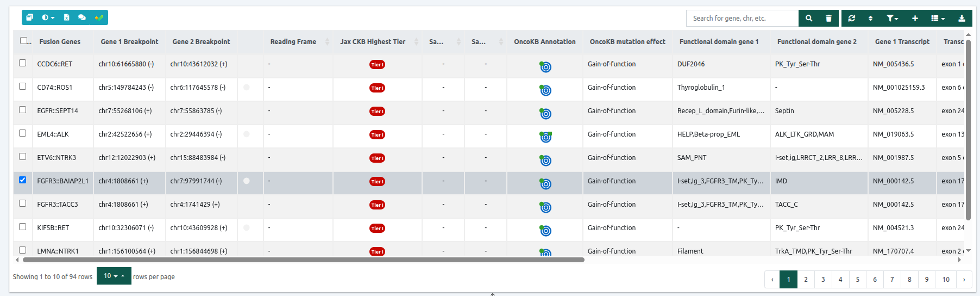This screenshot has height=296, width=980.
Task: Click the copy rows icon in teal toolbar
Action: 30,17
